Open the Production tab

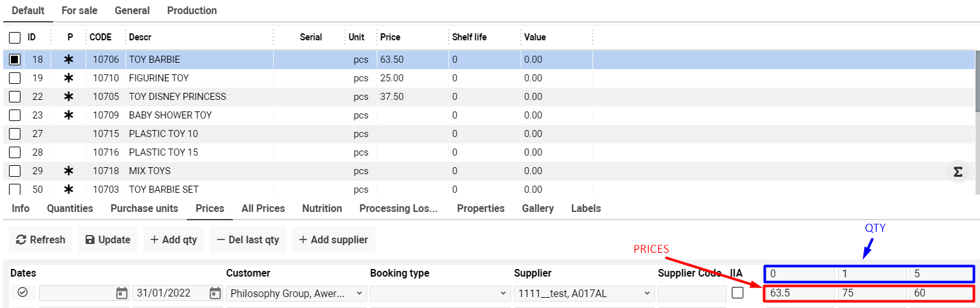coord(192,11)
